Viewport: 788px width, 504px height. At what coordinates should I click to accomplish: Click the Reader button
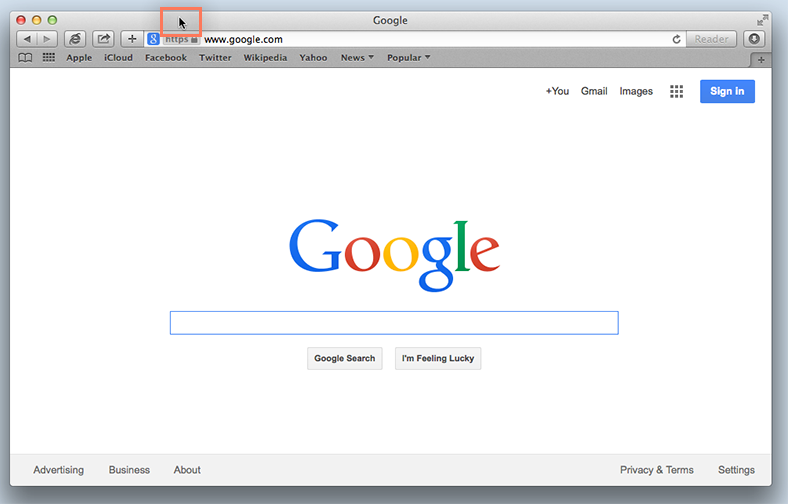pos(711,39)
